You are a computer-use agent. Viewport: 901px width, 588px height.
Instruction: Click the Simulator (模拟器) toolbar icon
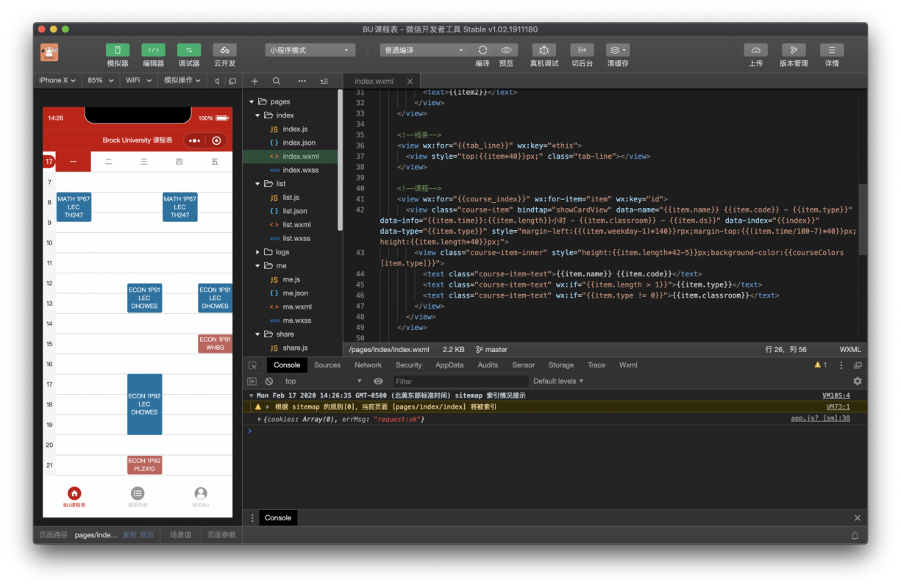[118, 50]
